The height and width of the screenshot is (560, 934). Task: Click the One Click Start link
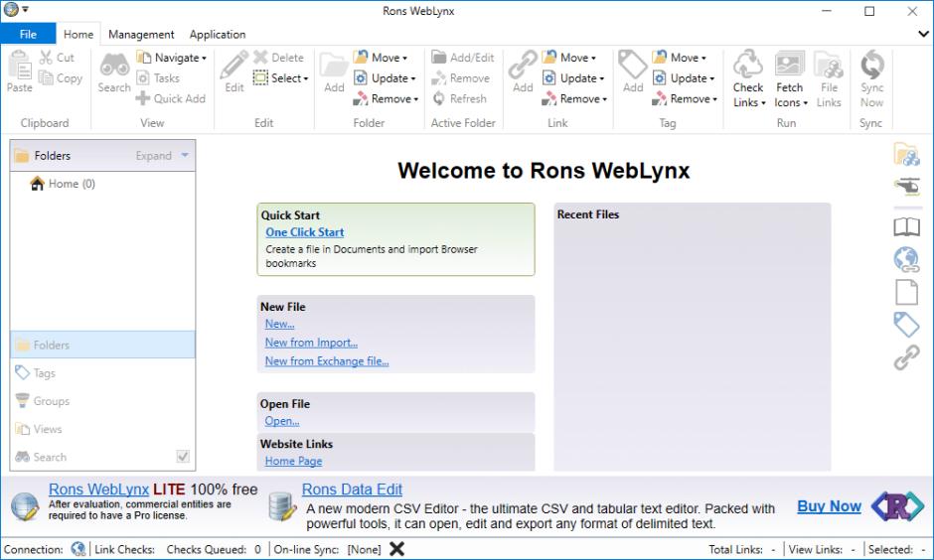[x=304, y=232]
